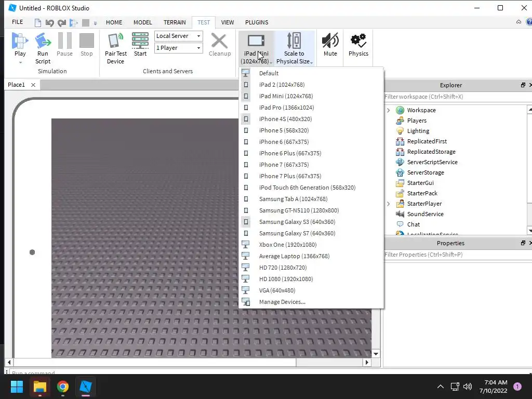Undock the Explorer panel

click(523, 85)
